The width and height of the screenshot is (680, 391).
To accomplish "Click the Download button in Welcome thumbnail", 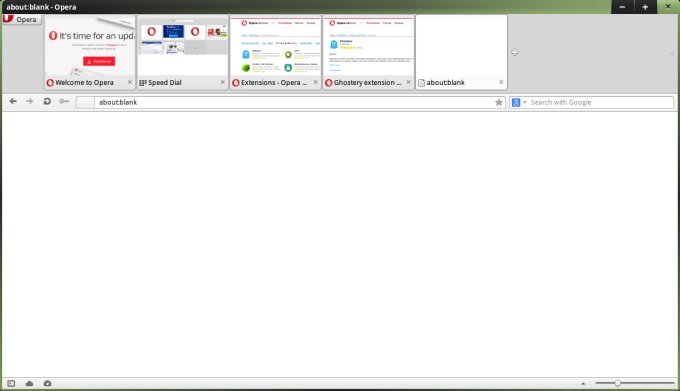I will tap(99, 61).
